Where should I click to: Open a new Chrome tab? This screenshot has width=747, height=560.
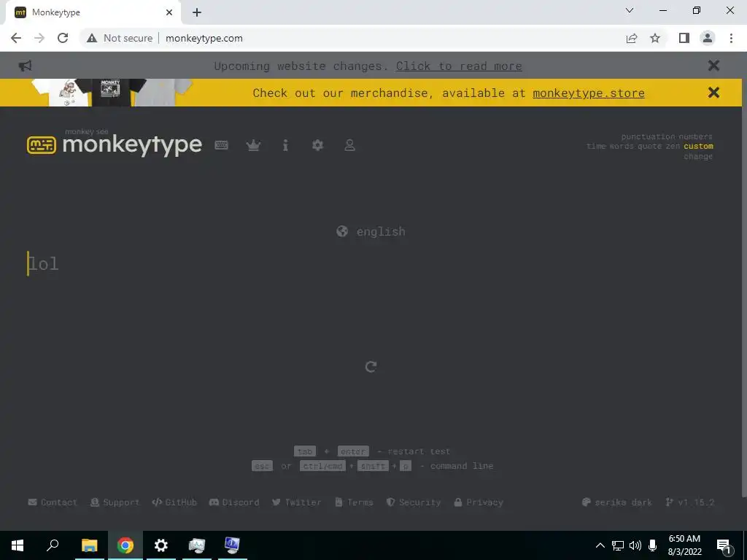[197, 12]
